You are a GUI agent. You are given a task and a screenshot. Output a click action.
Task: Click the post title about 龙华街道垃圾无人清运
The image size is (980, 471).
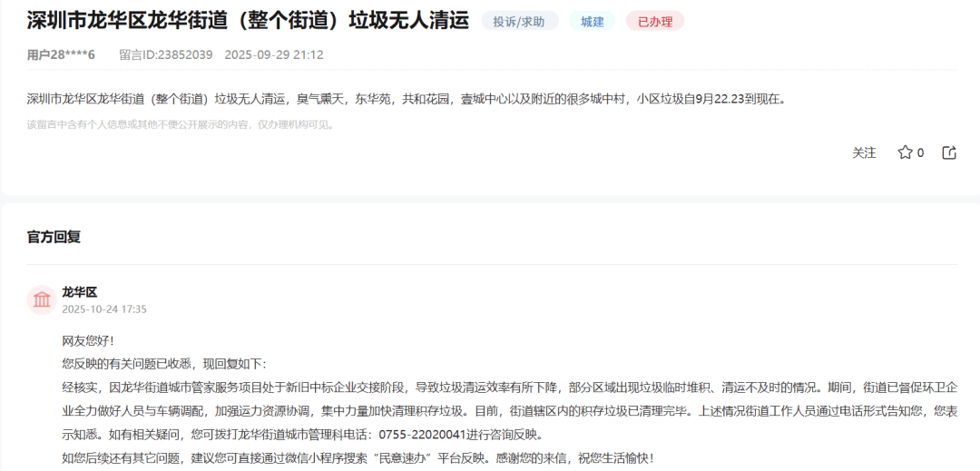tap(248, 21)
